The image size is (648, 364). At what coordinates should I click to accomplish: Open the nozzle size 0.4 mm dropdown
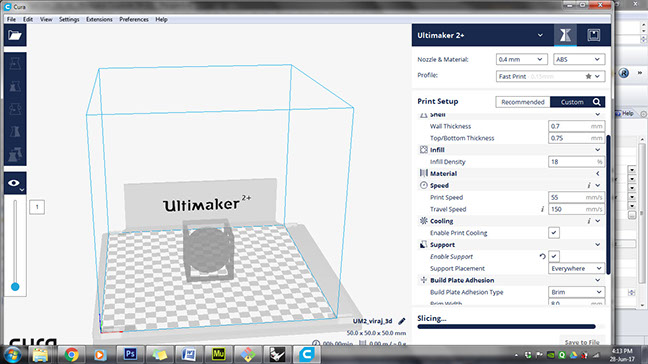click(x=522, y=59)
